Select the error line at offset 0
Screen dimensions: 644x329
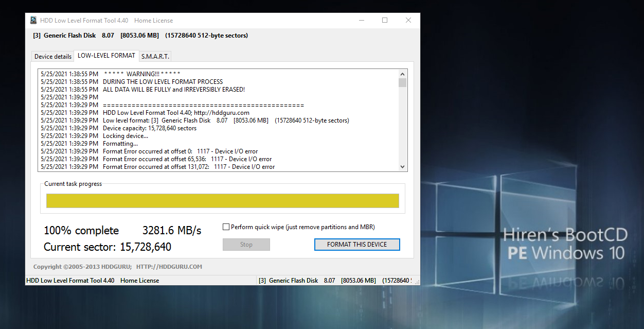(x=149, y=151)
